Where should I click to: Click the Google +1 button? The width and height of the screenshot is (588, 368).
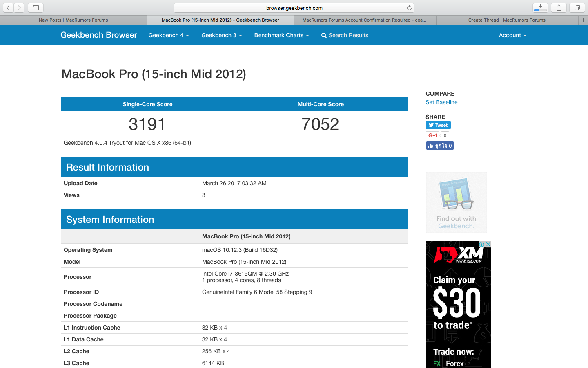point(432,135)
